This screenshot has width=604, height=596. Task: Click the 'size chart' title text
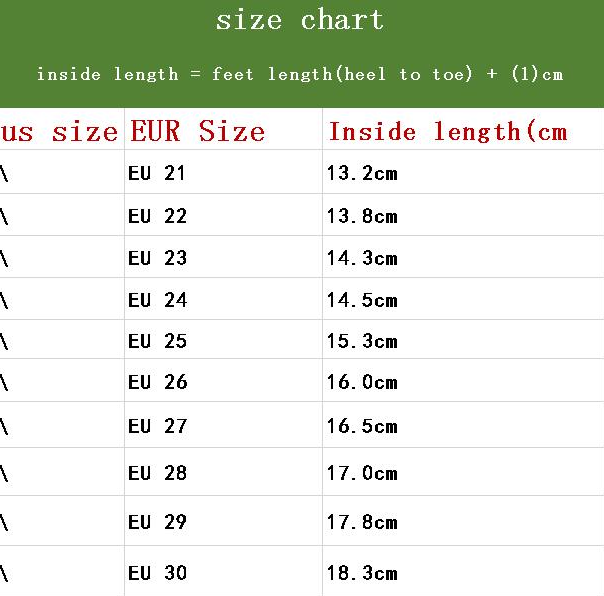point(300,20)
